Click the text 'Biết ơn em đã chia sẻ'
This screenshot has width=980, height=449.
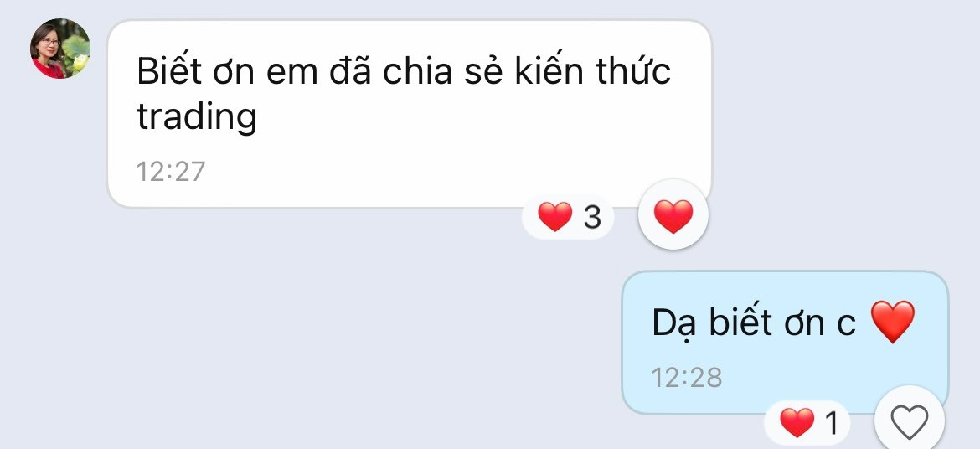point(322,70)
